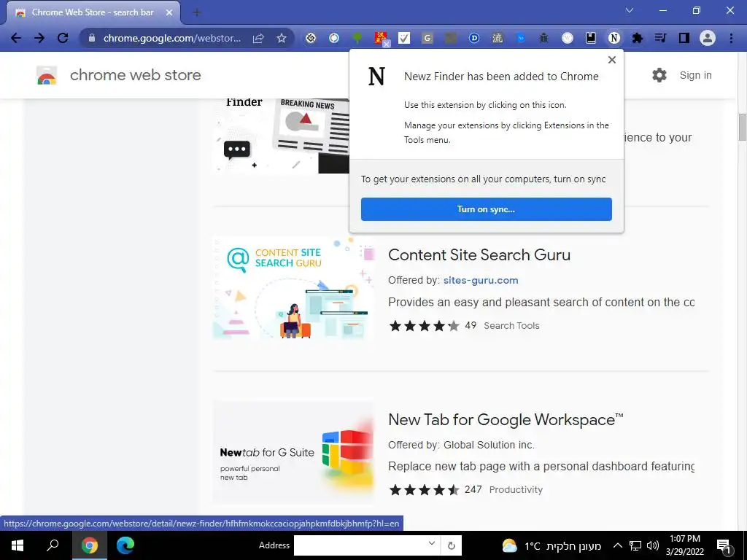
Task: Open a new browser tab
Action: (x=196, y=13)
